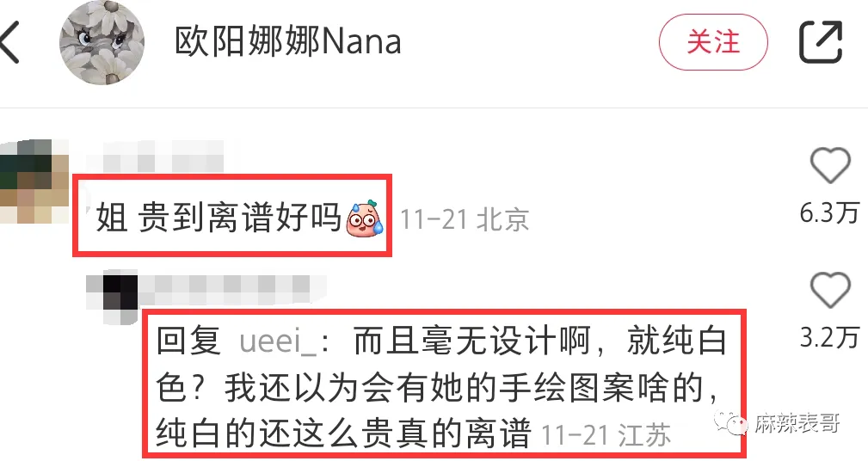Reply to comment 姐 贵到离谱好吗

(x=219, y=217)
